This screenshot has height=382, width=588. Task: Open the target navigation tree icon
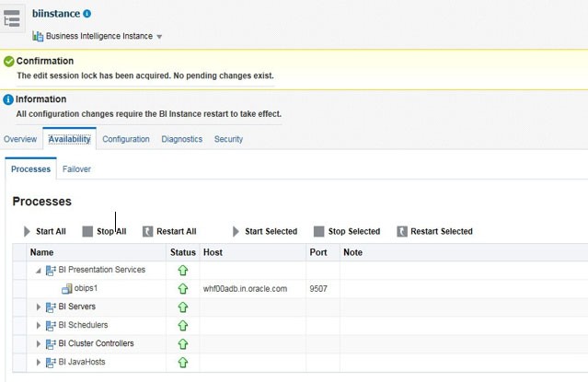[12, 18]
